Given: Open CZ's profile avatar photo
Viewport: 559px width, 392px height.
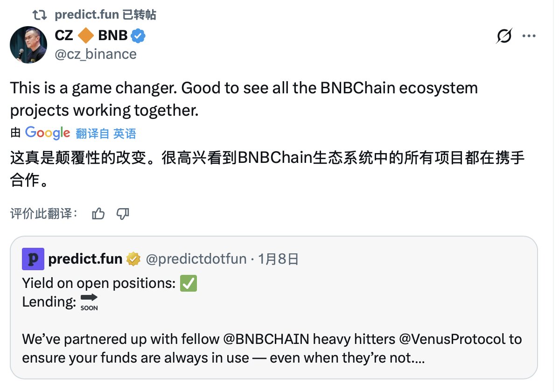Looking at the screenshot, I should pos(28,45).
